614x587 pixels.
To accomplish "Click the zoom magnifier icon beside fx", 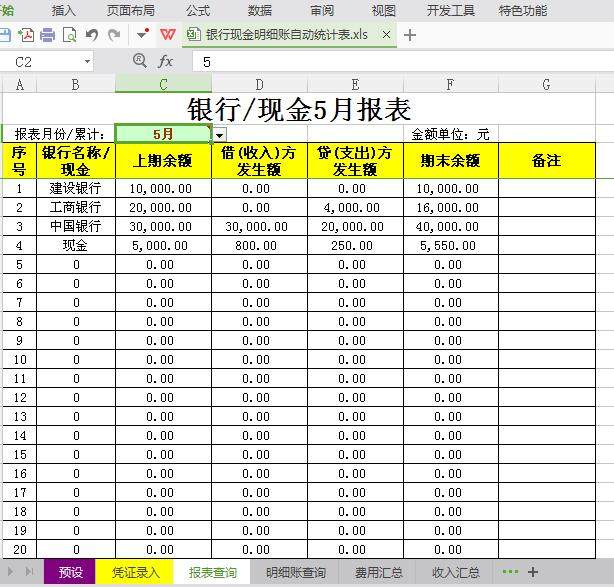I will click(140, 61).
